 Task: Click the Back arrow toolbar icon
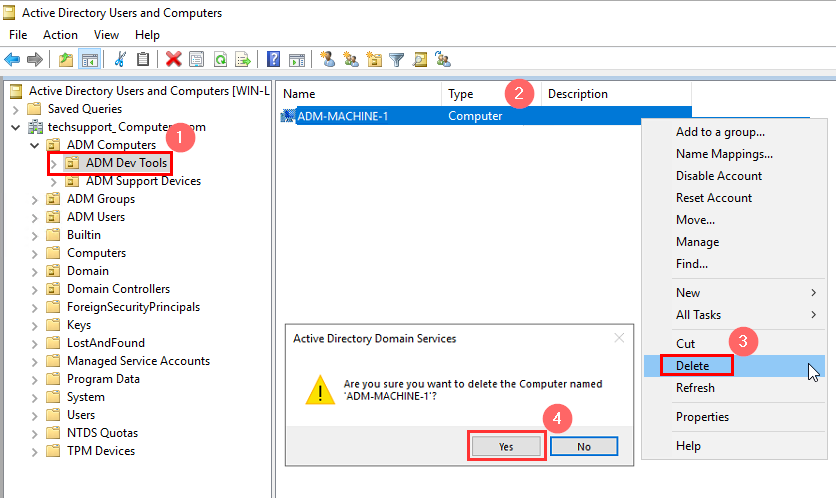12,59
